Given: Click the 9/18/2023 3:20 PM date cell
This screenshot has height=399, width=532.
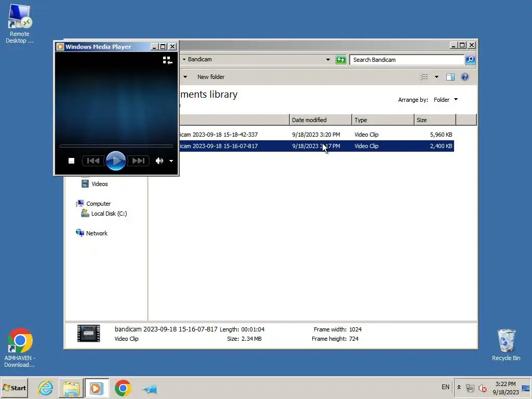Looking at the screenshot, I should [x=316, y=135].
